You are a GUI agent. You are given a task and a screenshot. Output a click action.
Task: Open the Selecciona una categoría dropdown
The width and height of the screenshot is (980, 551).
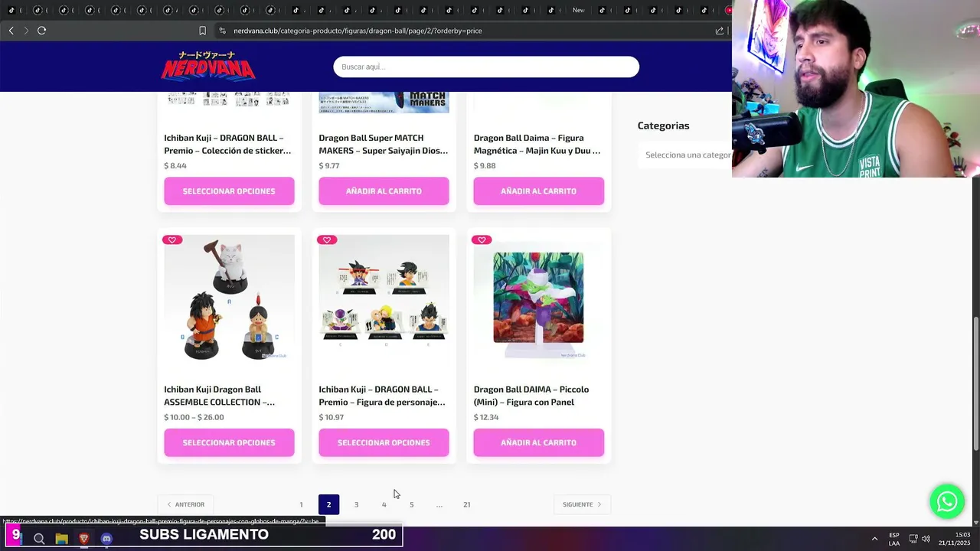[686, 155]
